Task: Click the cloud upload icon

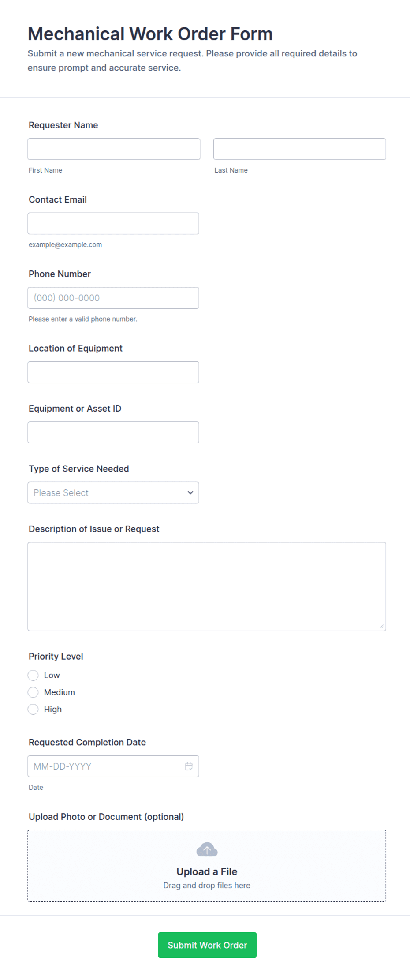Action: coord(207,849)
